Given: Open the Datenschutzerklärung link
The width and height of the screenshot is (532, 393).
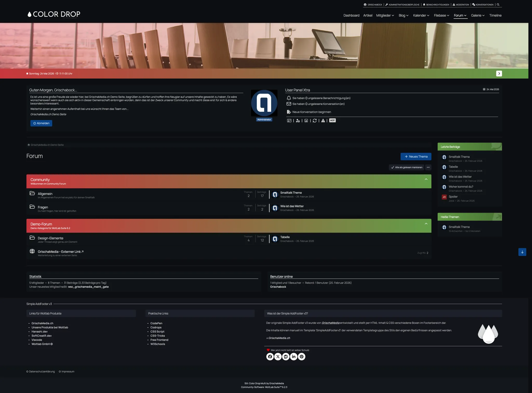Looking at the screenshot, I should (42, 371).
